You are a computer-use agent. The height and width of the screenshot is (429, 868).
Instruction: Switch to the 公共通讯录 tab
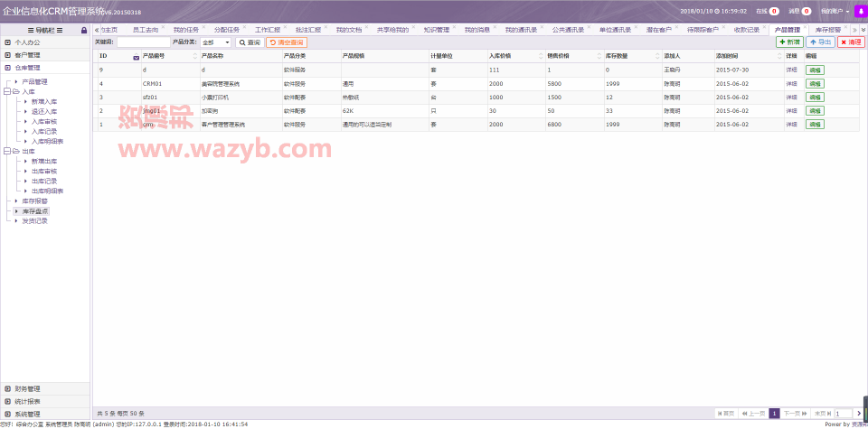[x=568, y=30]
